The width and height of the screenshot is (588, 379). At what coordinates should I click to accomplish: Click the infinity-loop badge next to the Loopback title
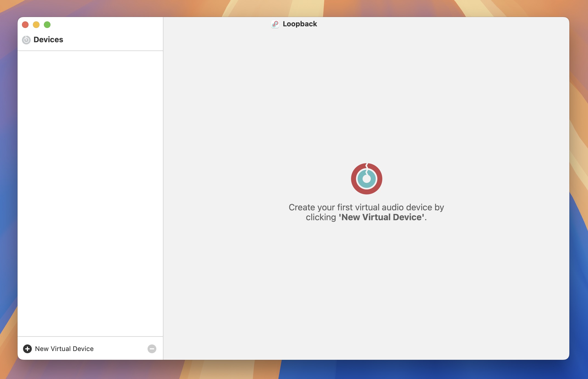click(275, 24)
